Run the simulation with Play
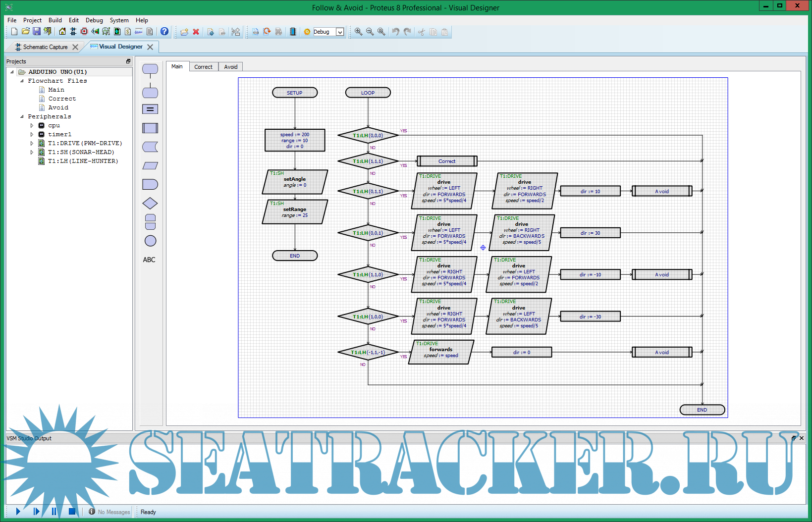812x522 pixels. tap(18, 512)
